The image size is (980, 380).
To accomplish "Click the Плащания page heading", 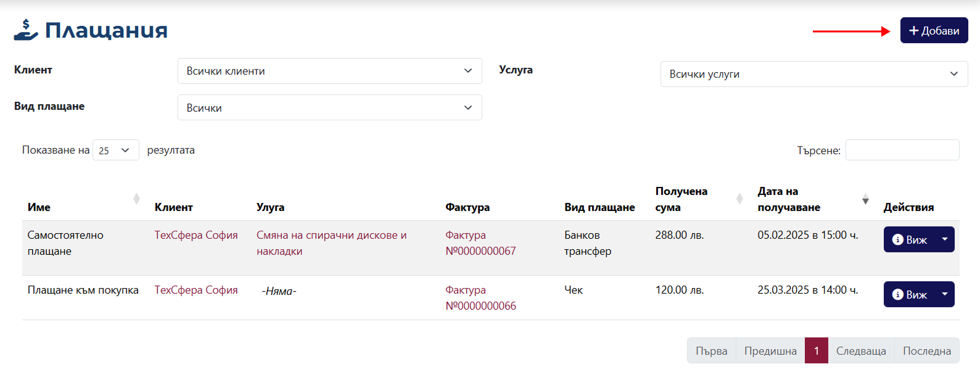I will click(106, 30).
